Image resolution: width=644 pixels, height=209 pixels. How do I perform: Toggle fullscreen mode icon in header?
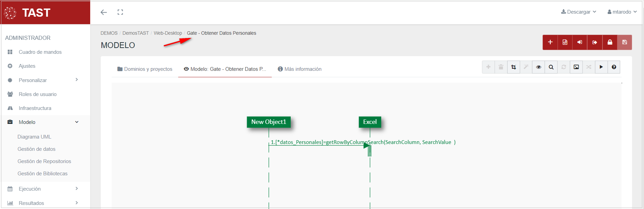click(x=120, y=12)
